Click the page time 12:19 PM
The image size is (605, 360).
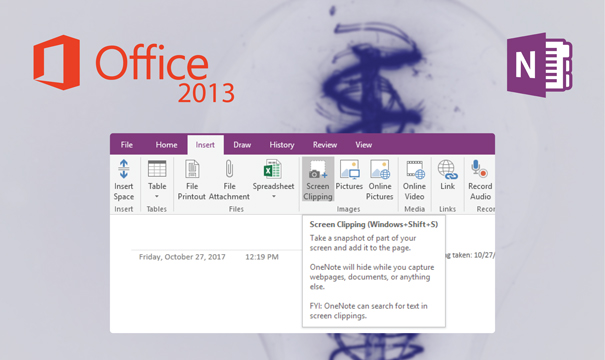coord(262,257)
